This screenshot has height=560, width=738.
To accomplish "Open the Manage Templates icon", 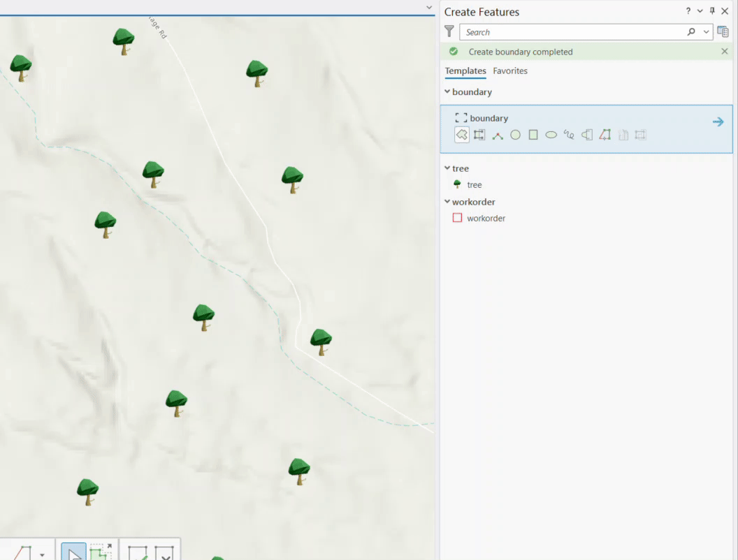I will 723,31.
